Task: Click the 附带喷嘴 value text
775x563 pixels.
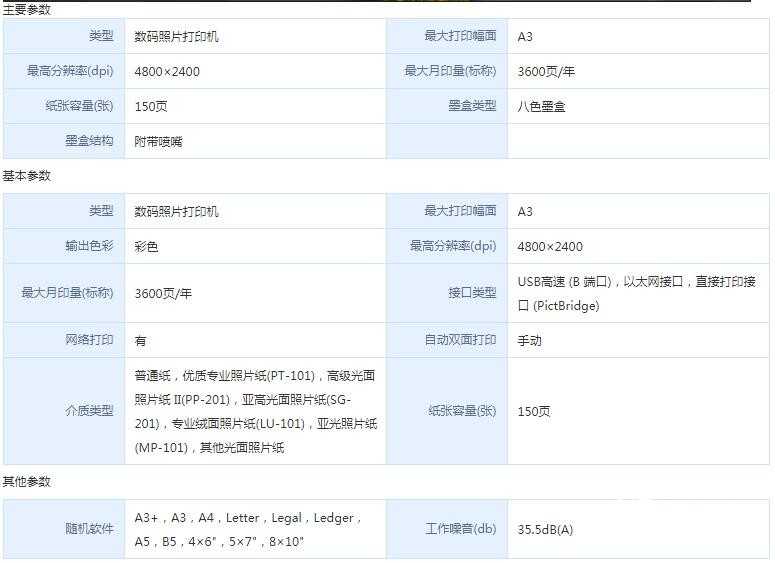Action: [159, 141]
